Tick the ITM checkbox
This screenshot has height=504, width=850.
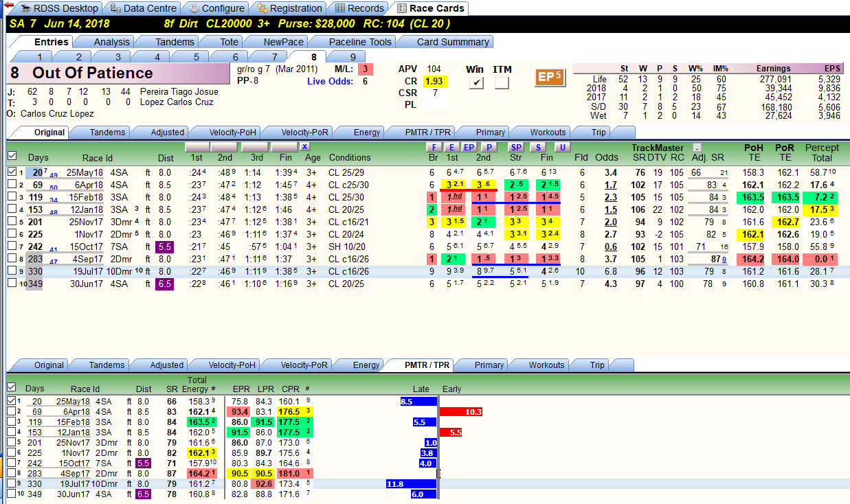(x=502, y=83)
